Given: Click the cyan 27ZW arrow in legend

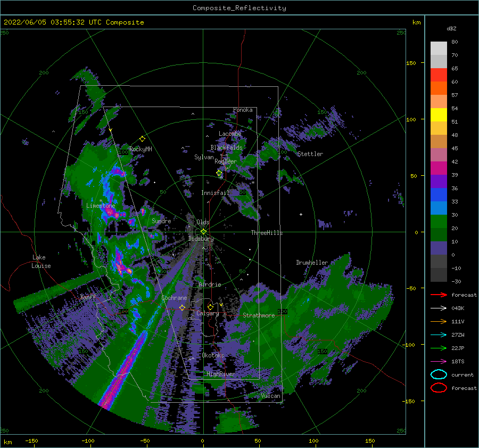Looking at the screenshot, I should (x=439, y=335).
